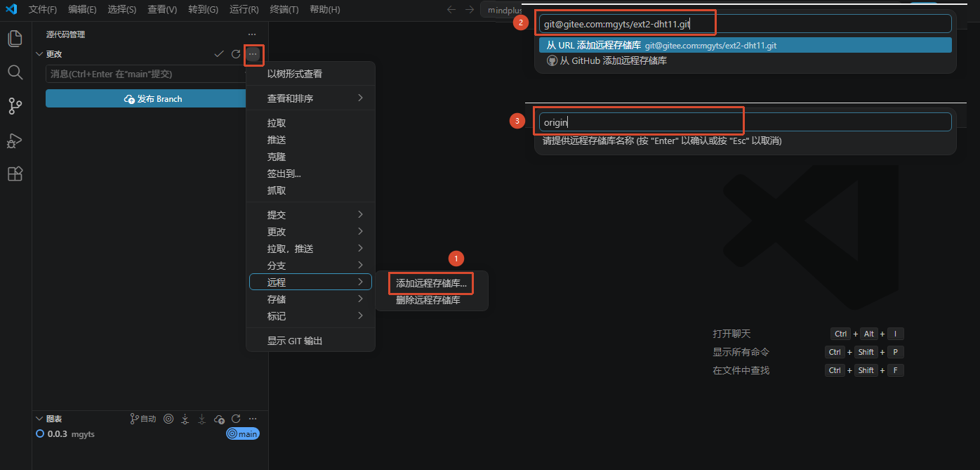Expand the 拉取，推送 submenu
980x470 pixels.
pos(310,249)
